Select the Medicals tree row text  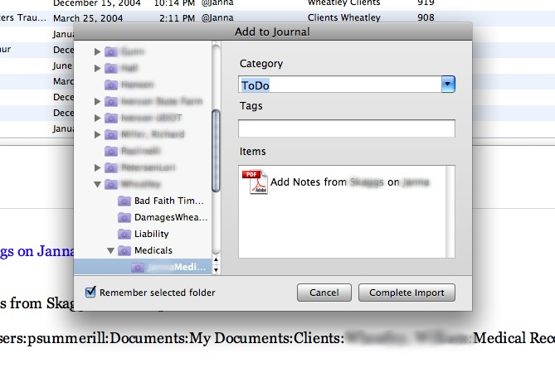(x=153, y=250)
